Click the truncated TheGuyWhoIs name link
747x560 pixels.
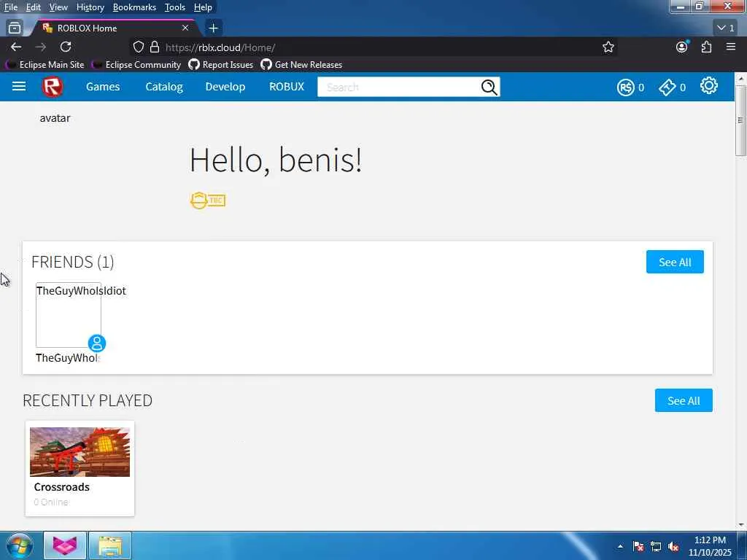pyautogui.click(x=68, y=358)
